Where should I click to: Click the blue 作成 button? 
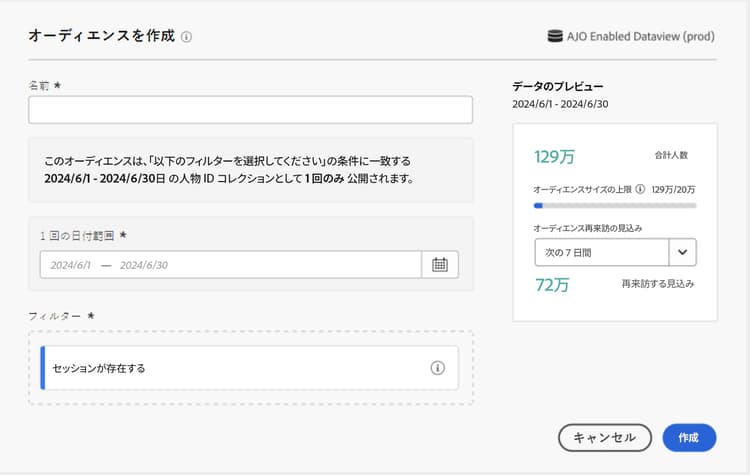(689, 437)
